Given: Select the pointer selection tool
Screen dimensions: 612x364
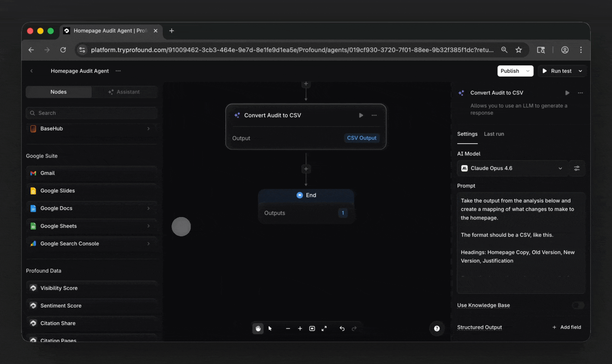Looking at the screenshot, I should pyautogui.click(x=270, y=328).
